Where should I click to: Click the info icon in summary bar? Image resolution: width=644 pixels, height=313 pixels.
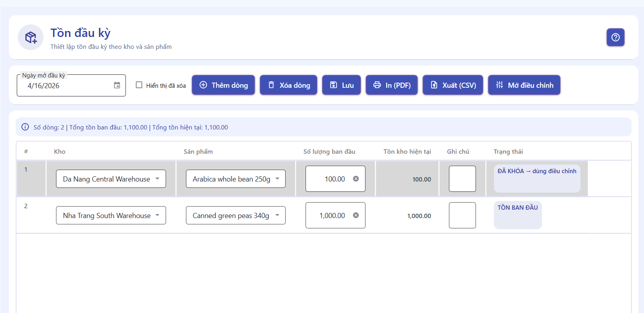point(25,127)
